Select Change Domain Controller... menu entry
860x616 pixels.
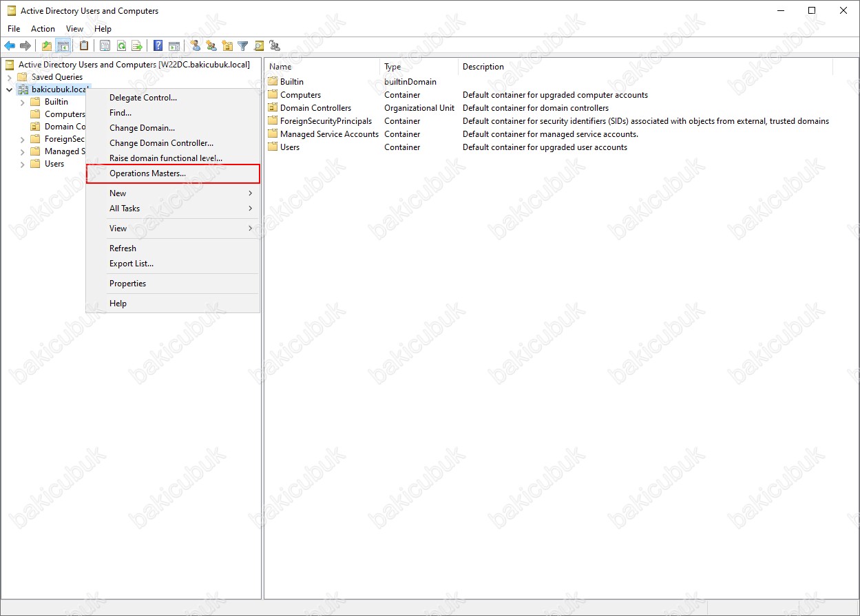pos(173,143)
